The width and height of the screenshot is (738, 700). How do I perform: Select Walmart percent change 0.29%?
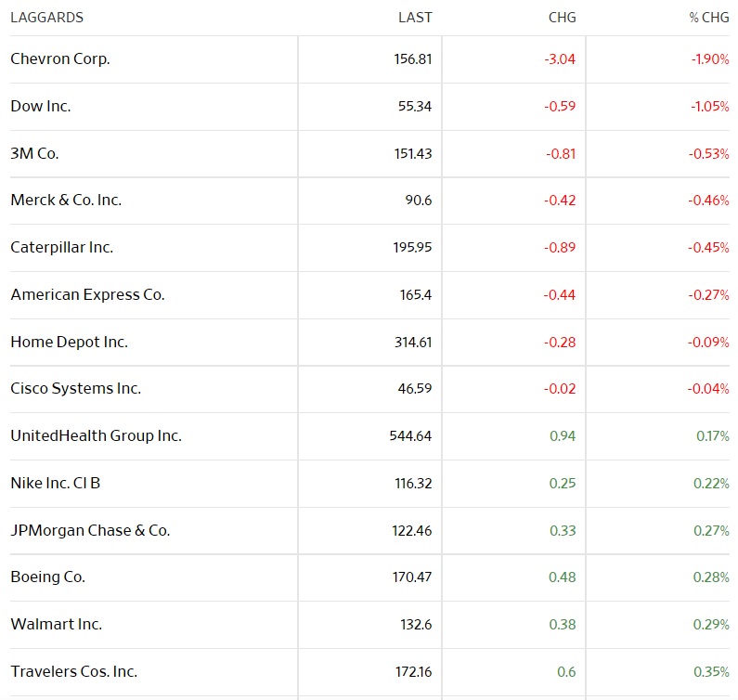(x=711, y=625)
